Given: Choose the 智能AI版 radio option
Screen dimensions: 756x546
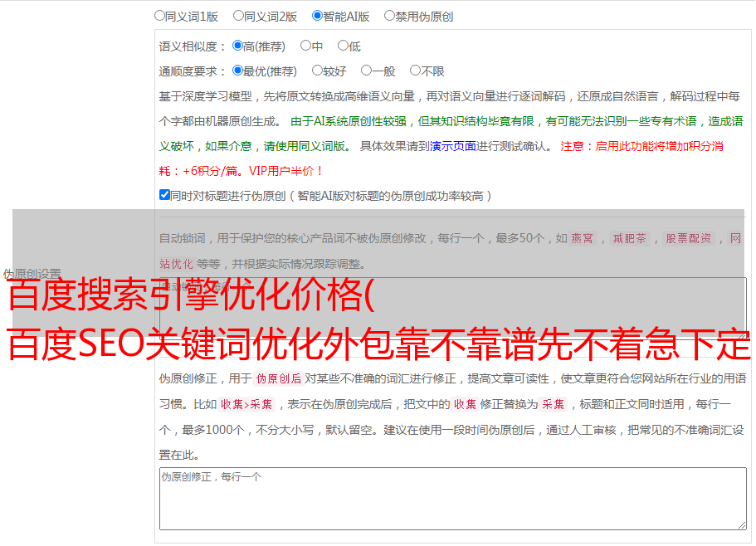Looking at the screenshot, I should (x=317, y=16).
